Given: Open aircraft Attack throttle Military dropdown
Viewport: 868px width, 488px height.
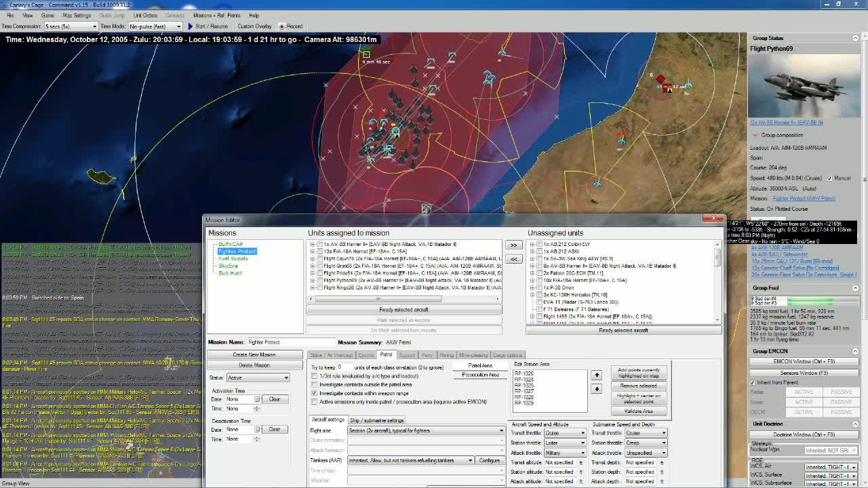Looking at the screenshot, I should point(566,453).
